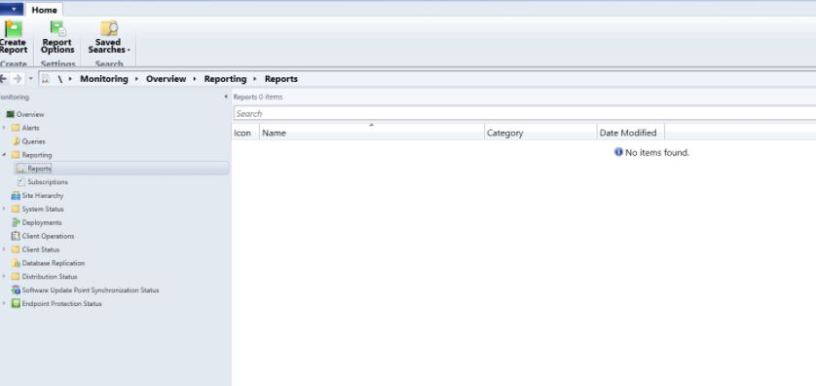Image resolution: width=816 pixels, height=386 pixels.
Task: Open the Client Operations node icon
Action: [16, 236]
